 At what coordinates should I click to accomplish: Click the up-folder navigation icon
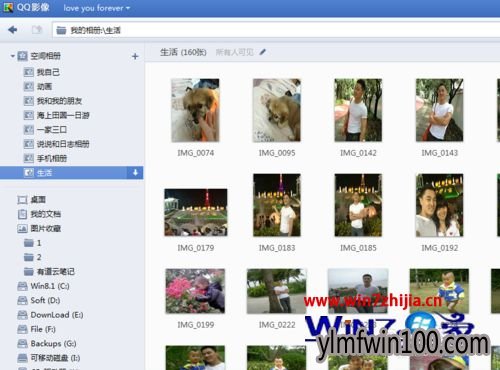[x=37, y=30]
